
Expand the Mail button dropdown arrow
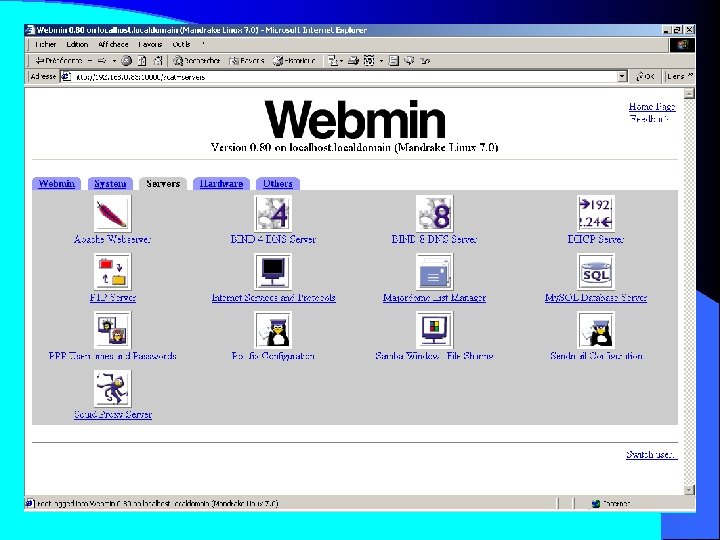tap(341, 61)
